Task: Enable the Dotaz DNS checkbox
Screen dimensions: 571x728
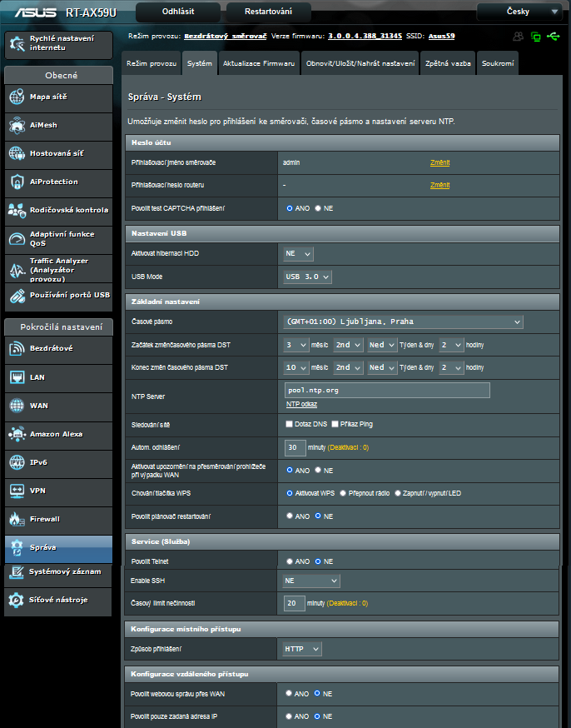Action: point(290,424)
